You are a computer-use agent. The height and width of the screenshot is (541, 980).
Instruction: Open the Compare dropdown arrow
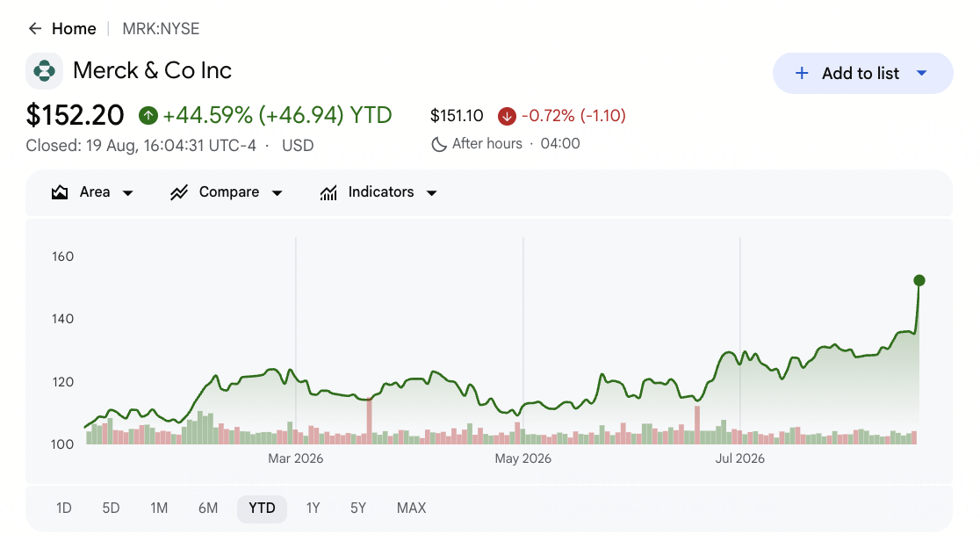(x=277, y=192)
